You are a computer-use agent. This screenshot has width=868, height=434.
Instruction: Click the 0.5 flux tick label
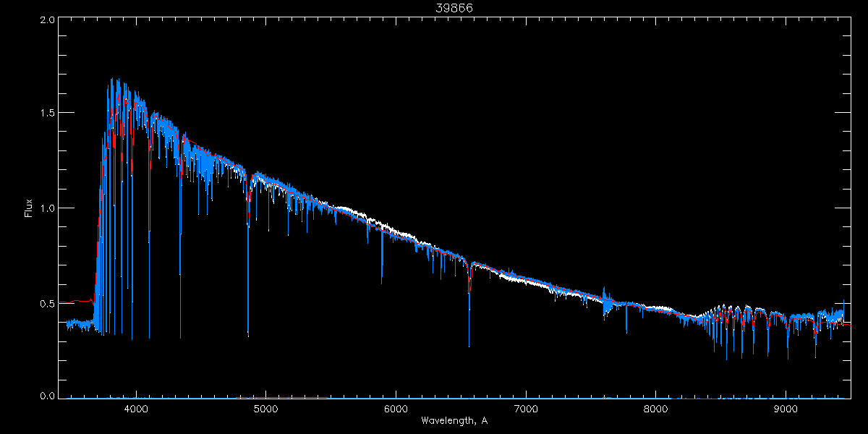click(47, 303)
